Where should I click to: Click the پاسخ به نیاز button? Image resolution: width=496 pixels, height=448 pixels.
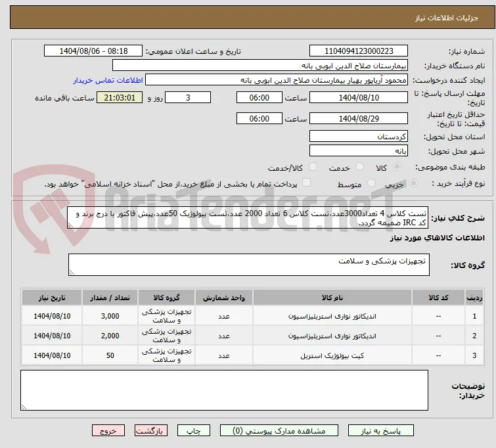(x=381, y=431)
